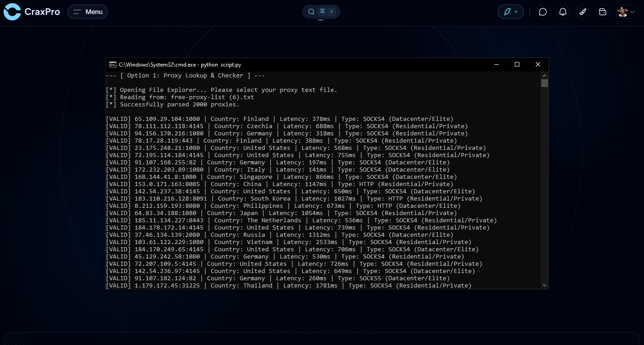Viewport: 644px width, 345px height.
Task: Click the proxy row 8.212.159.193:8080
Action: tap(283, 206)
